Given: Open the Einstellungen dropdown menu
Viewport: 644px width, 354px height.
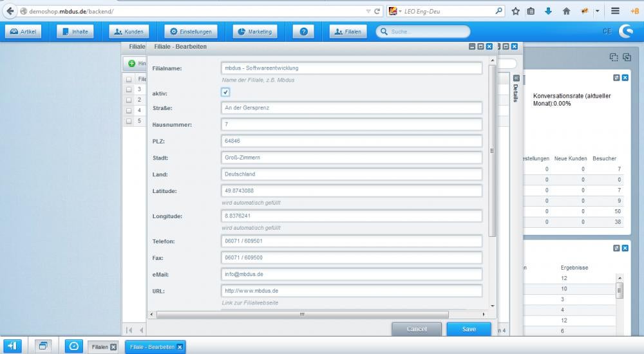Looking at the screenshot, I should pyautogui.click(x=191, y=32).
